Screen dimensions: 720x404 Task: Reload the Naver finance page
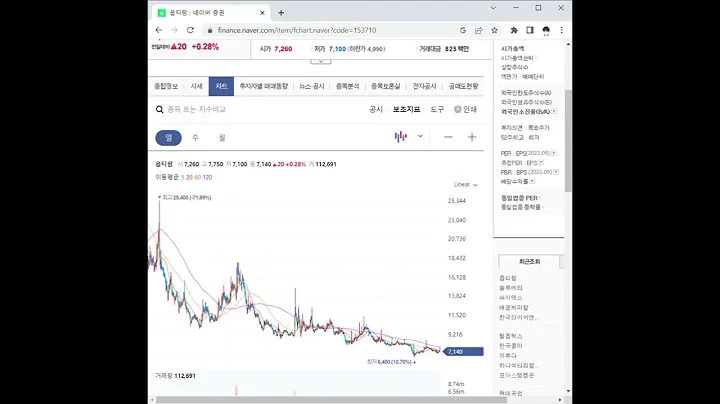coord(190,30)
